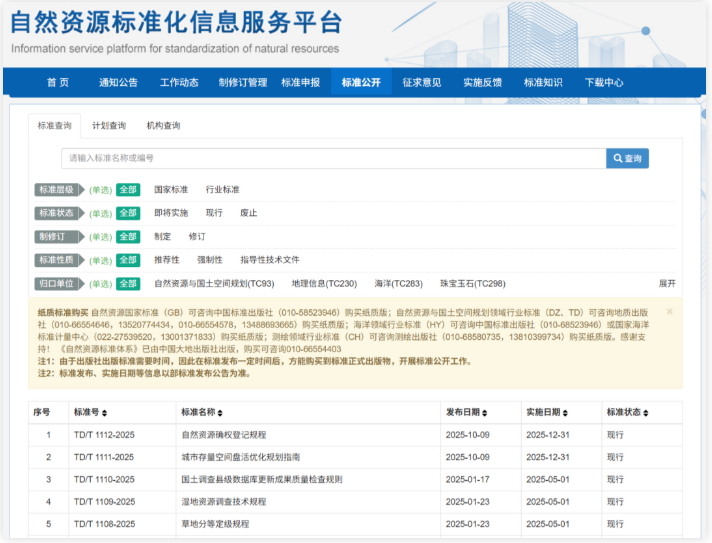The width and height of the screenshot is (712, 543).
Task: Switch to the 计划查询 tab
Action: coord(109,126)
